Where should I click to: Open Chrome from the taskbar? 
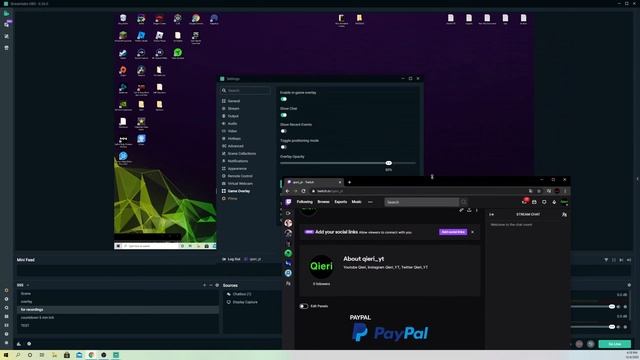pyautogui.click(x=91, y=355)
